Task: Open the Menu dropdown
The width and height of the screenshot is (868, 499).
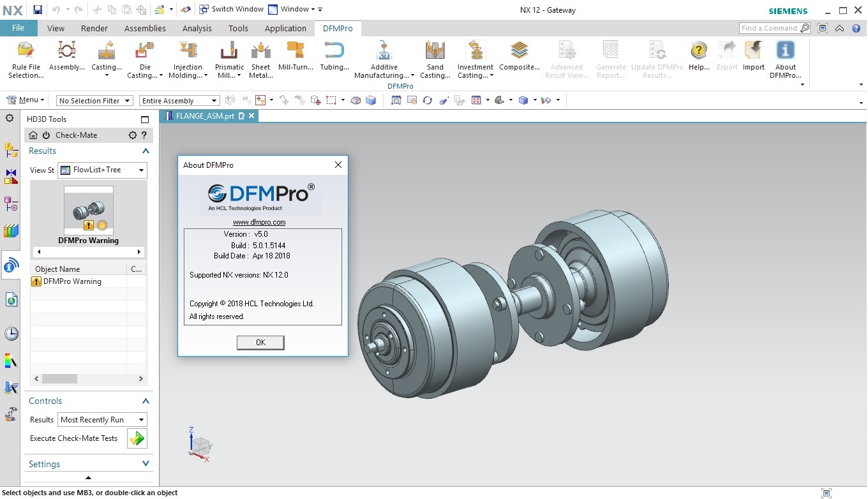Action: 26,100
